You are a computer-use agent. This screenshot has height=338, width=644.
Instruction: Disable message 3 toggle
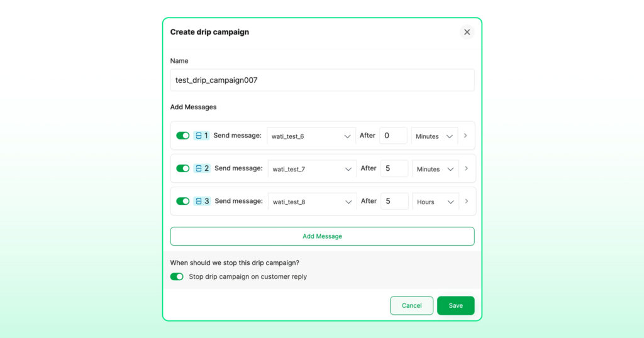pos(183,202)
